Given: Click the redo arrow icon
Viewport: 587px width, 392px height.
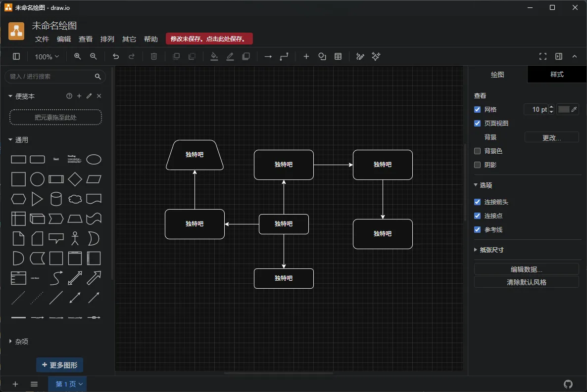Looking at the screenshot, I should point(131,56).
